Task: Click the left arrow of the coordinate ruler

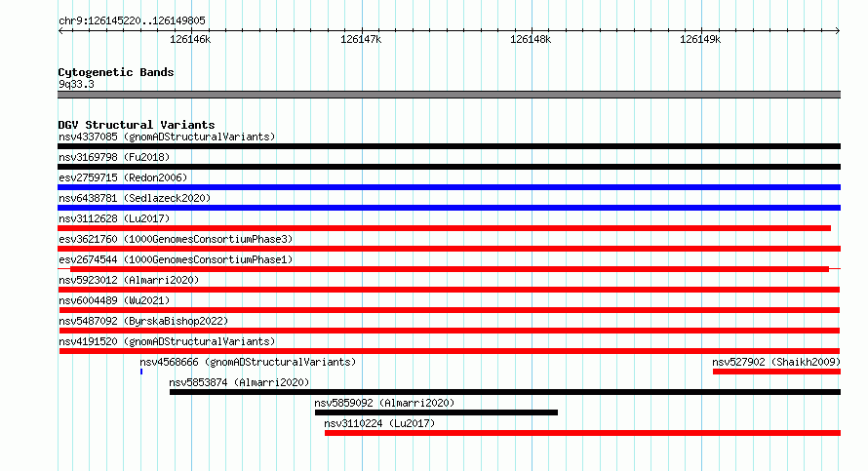Action: point(60,30)
